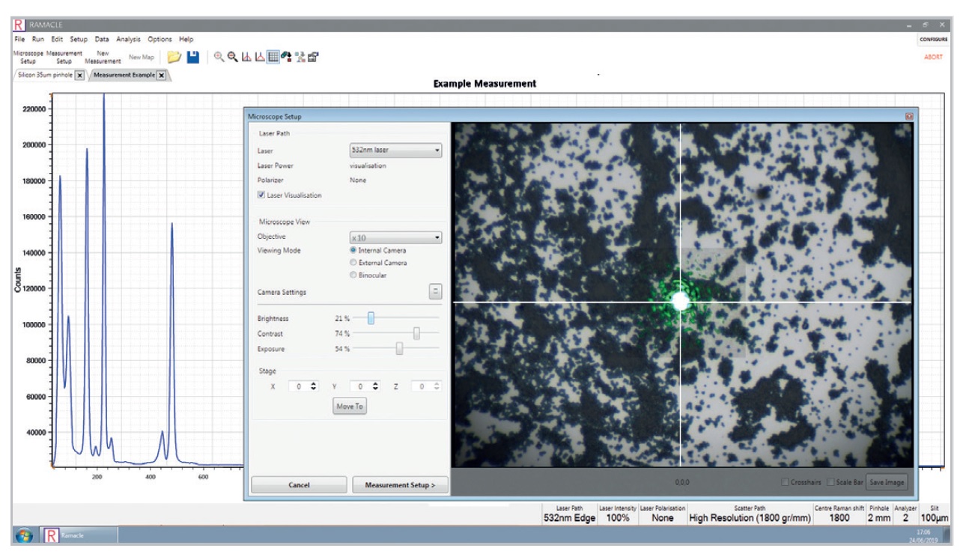969x560 pixels.
Task: Uncheck the Laser Visualisation checkbox
Action: click(x=261, y=195)
